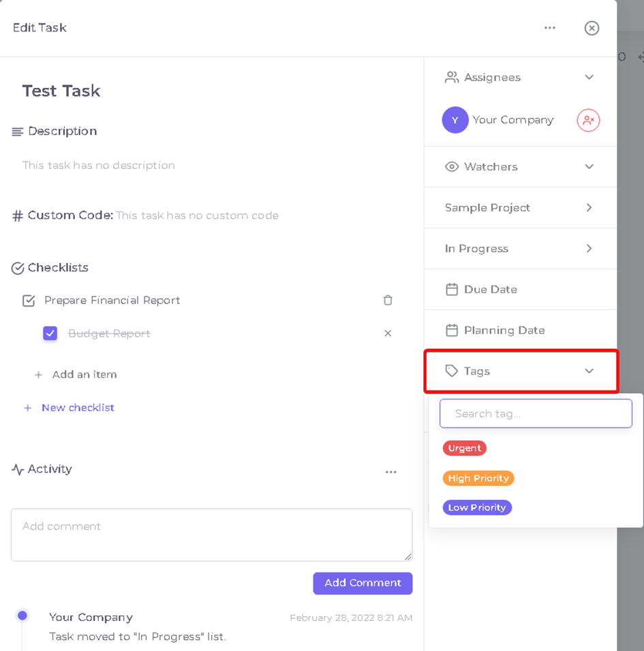The height and width of the screenshot is (651, 644).
Task: Remove the Budget Report checklist item
Action: coord(388,333)
